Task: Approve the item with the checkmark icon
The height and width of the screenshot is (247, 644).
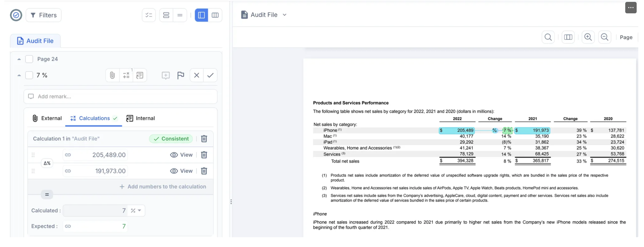Action: pos(210,75)
